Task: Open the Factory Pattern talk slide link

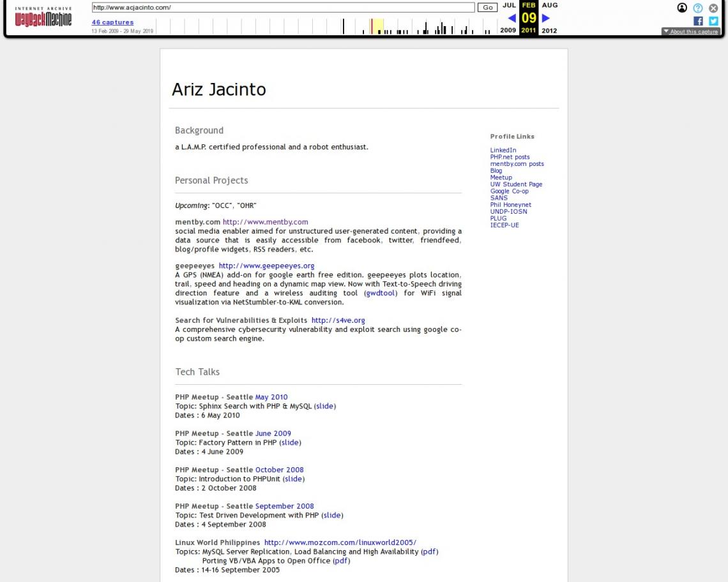Action: tap(290, 443)
